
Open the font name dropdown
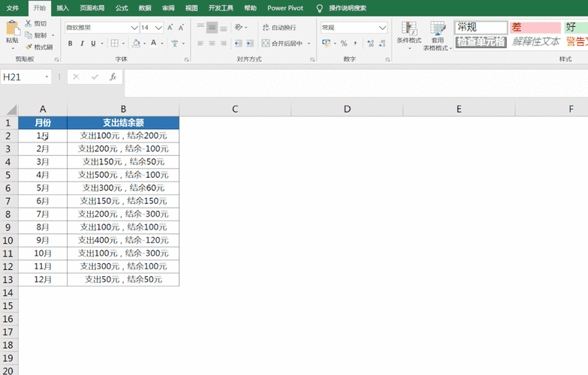pos(134,28)
